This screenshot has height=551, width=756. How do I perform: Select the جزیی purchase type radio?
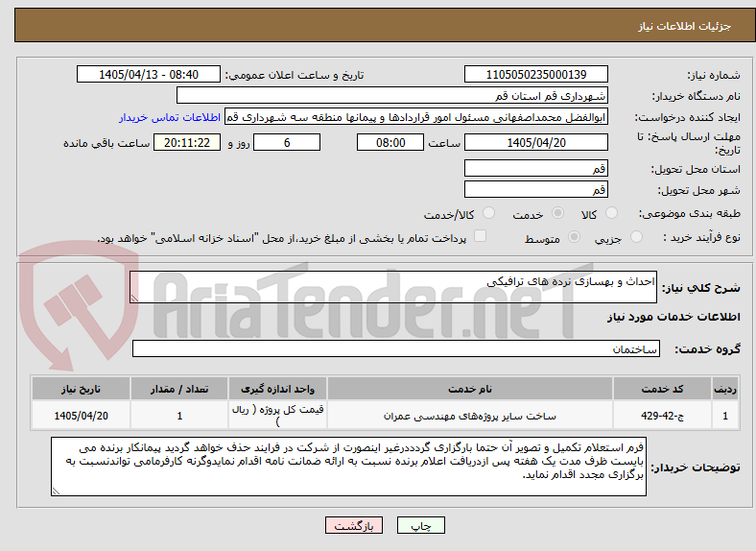636,236
